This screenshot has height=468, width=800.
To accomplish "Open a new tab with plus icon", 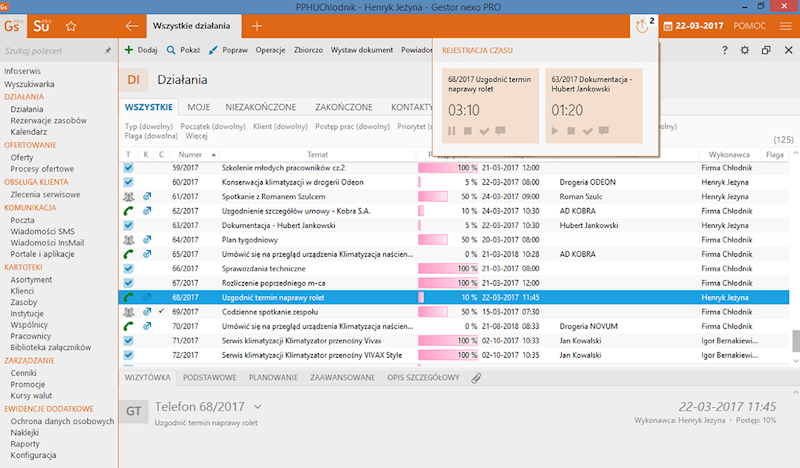I will [257, 26].
